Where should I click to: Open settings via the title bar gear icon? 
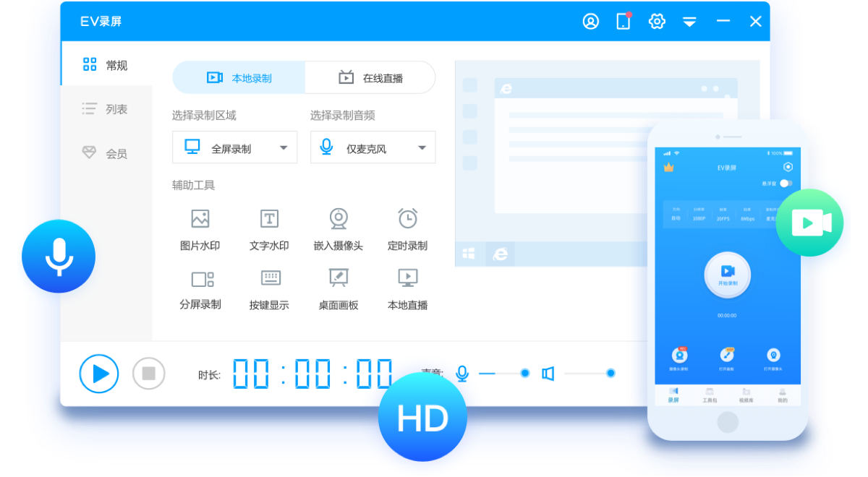[657, 21]
